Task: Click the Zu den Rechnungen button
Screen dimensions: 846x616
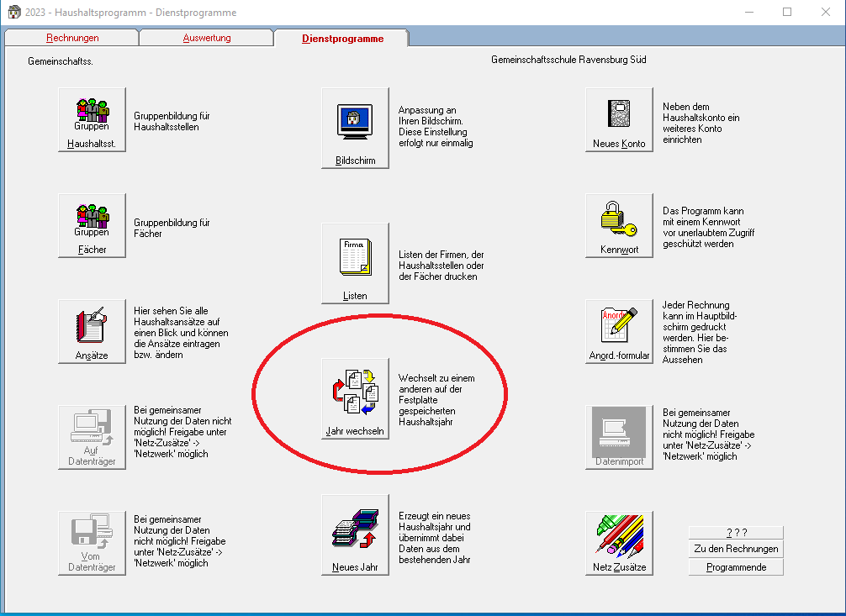Action: (x=736, y=550)
